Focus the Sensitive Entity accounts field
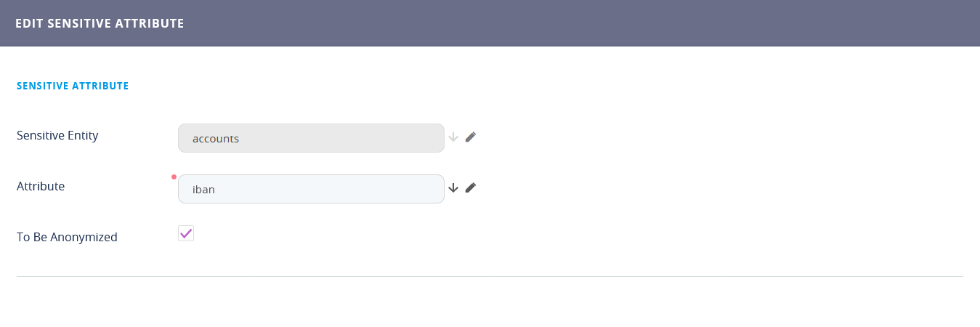 point(311,138)
